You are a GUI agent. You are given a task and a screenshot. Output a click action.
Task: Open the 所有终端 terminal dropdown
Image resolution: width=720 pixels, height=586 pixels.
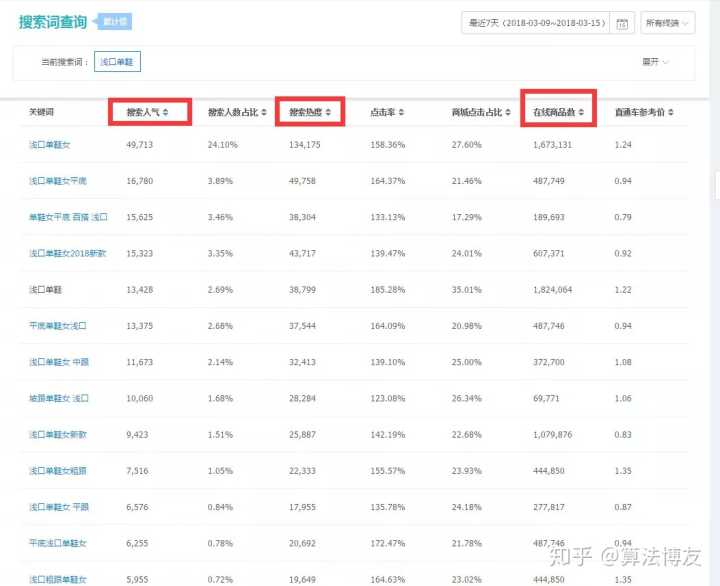coord(668,23)
